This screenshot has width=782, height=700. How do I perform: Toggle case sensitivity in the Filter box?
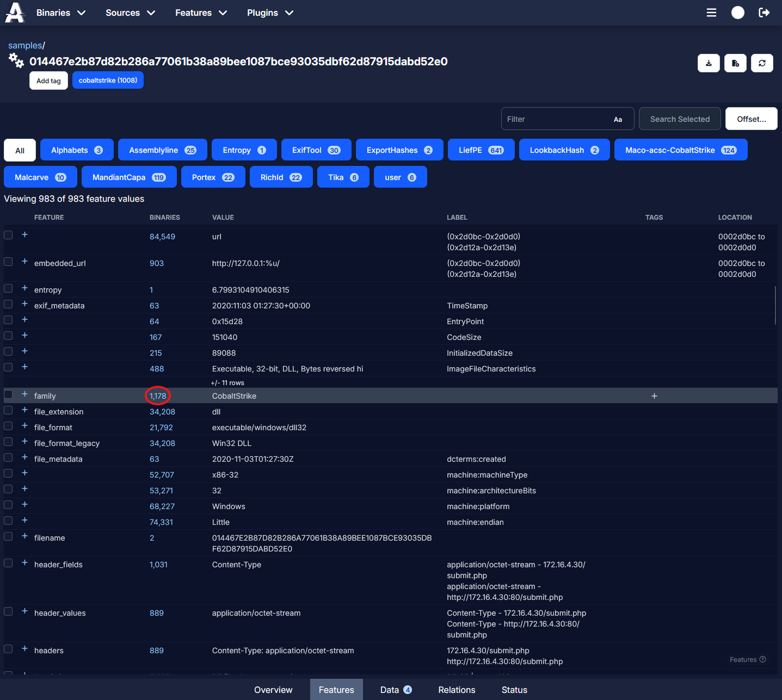618,119
